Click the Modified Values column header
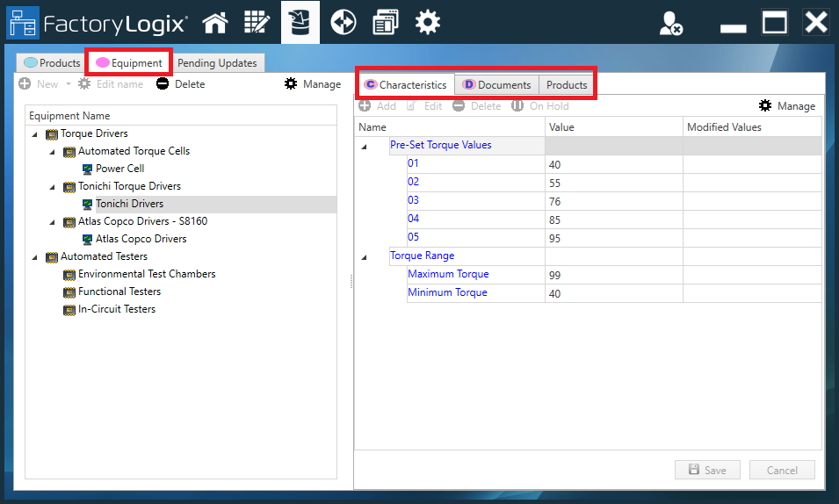Image resolution: width=839 pixels, height=504 pixels. coord(752,127)
